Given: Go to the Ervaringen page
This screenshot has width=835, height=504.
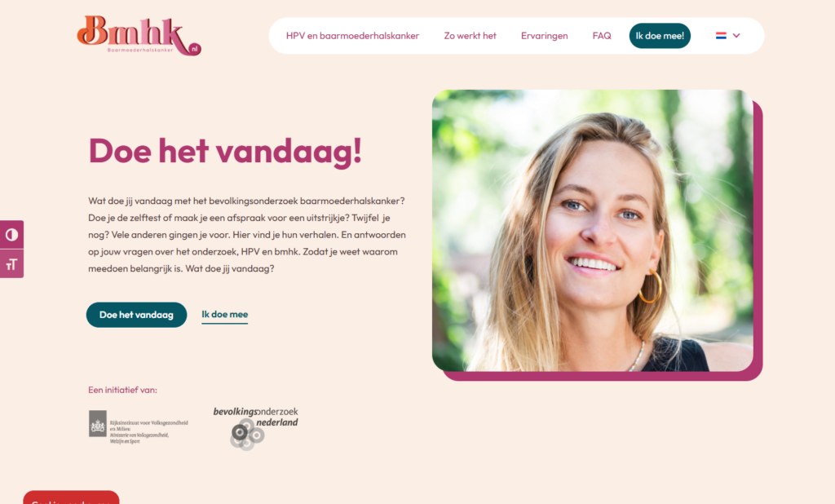Looking at the screenshot, I should pos(544,36).
